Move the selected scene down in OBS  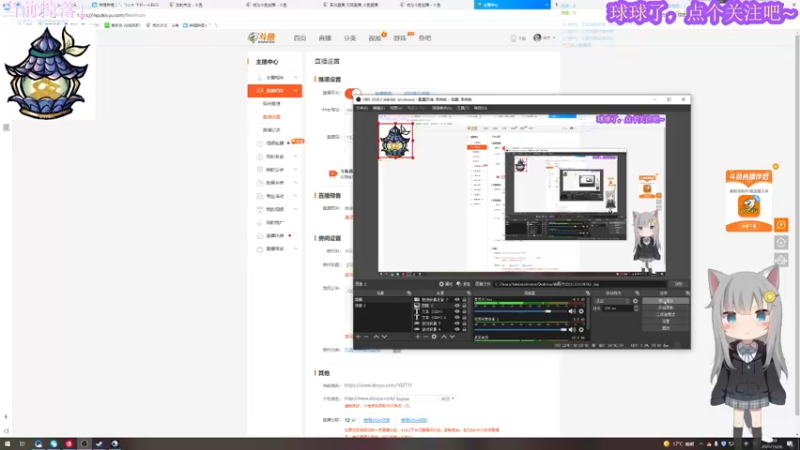click(385, 337)
